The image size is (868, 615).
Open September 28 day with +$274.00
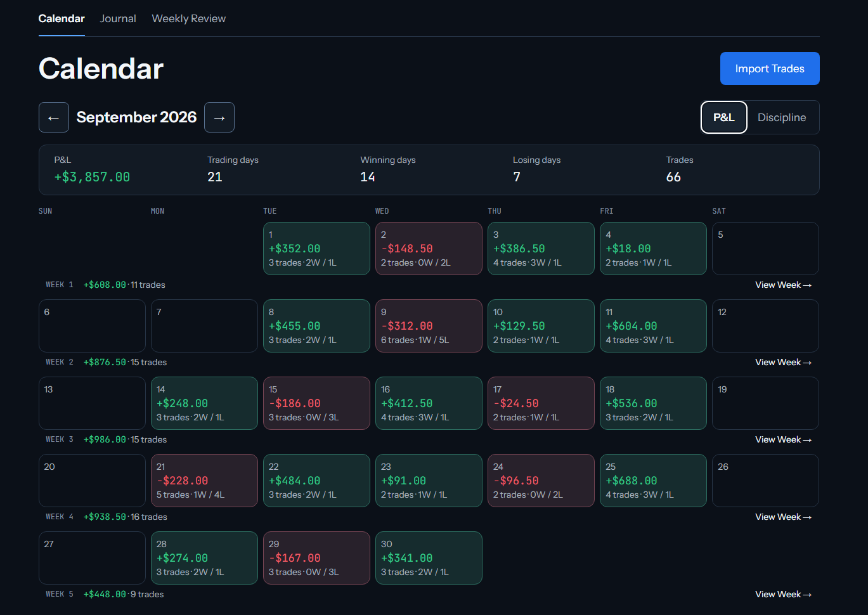tap(204, 558)
